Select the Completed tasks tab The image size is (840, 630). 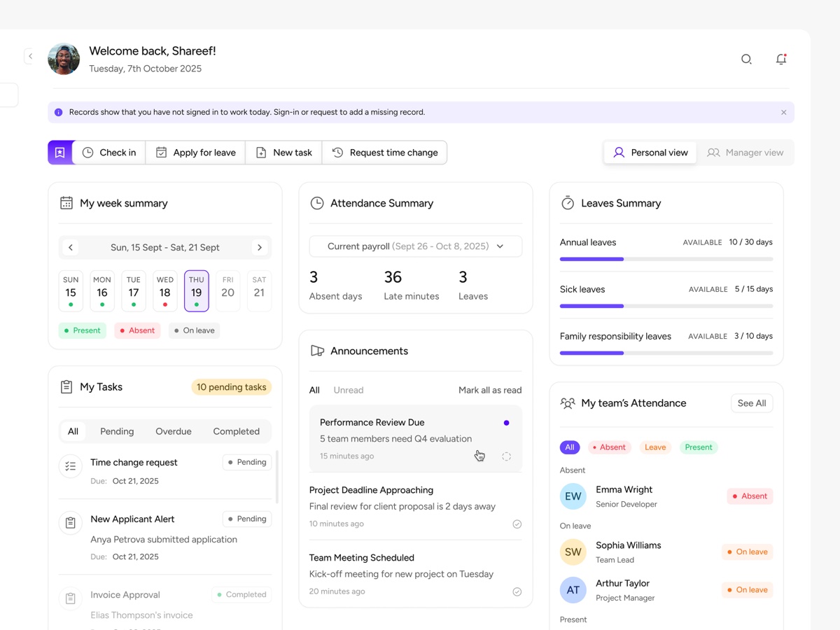tap(236, 431)
